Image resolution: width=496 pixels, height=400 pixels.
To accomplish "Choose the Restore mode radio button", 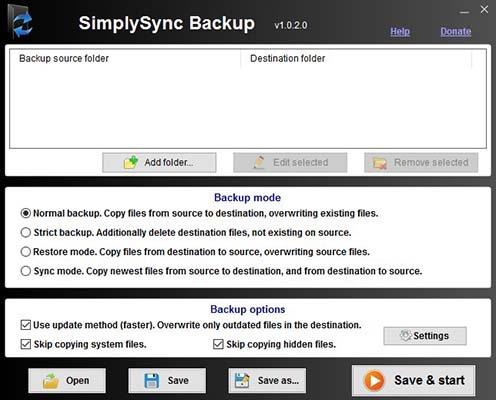I will [26, 251].
